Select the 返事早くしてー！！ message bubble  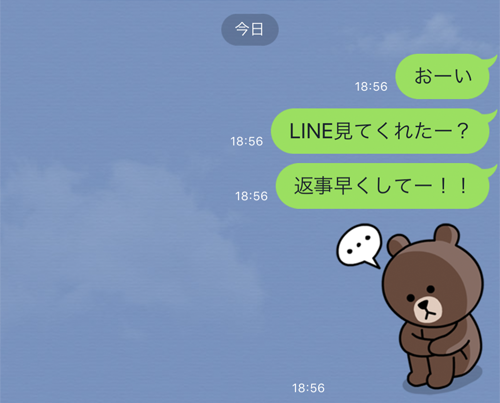click(385, 186)
